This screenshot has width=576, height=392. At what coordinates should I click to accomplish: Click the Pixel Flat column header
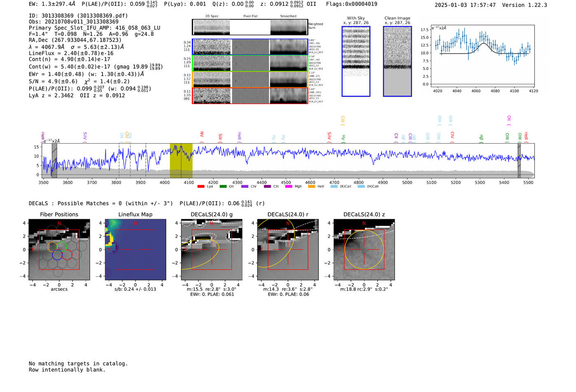pos(250,16)
